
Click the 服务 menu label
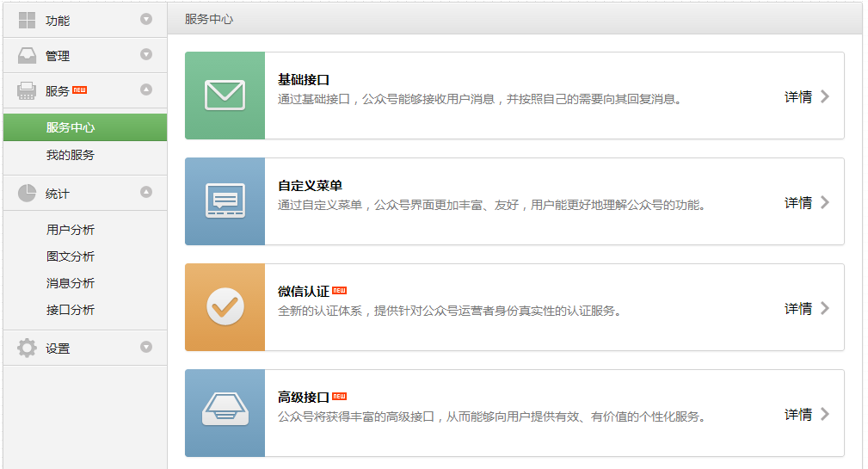(58, 91)
